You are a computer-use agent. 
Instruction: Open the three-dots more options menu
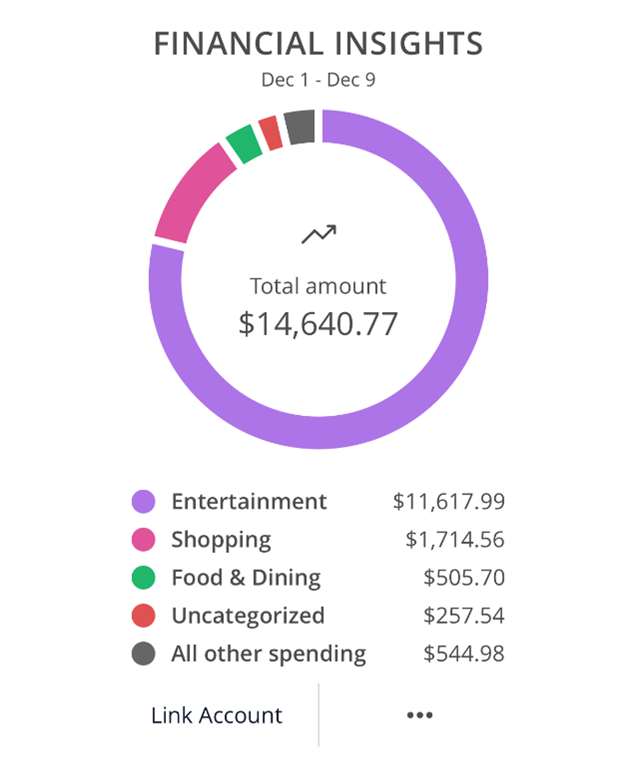419,715
